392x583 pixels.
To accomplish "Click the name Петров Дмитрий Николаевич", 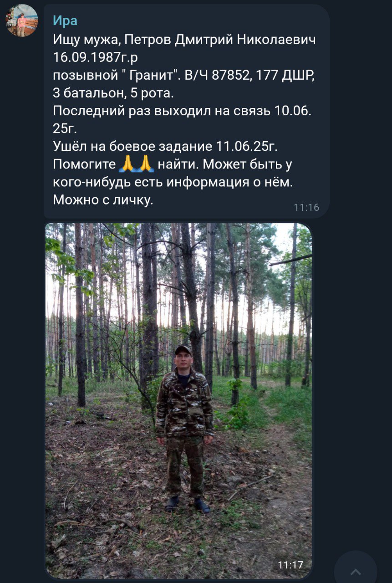I will tap(220, 40).
